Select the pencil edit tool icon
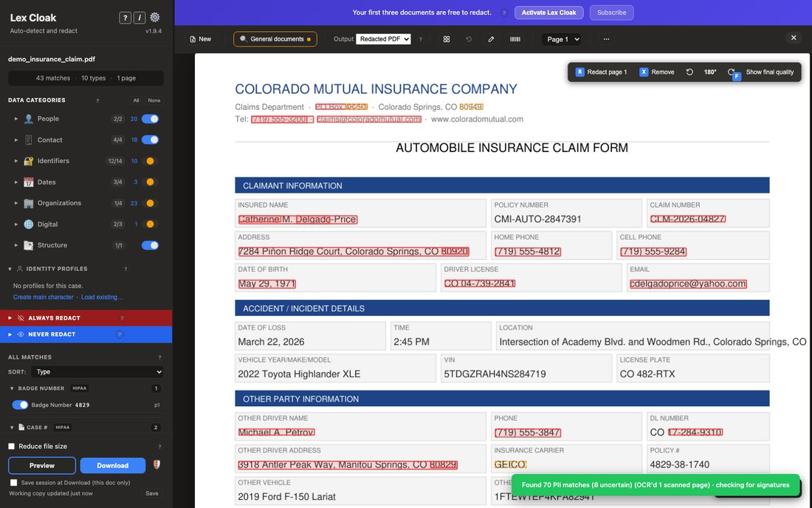 click(491, 39)
